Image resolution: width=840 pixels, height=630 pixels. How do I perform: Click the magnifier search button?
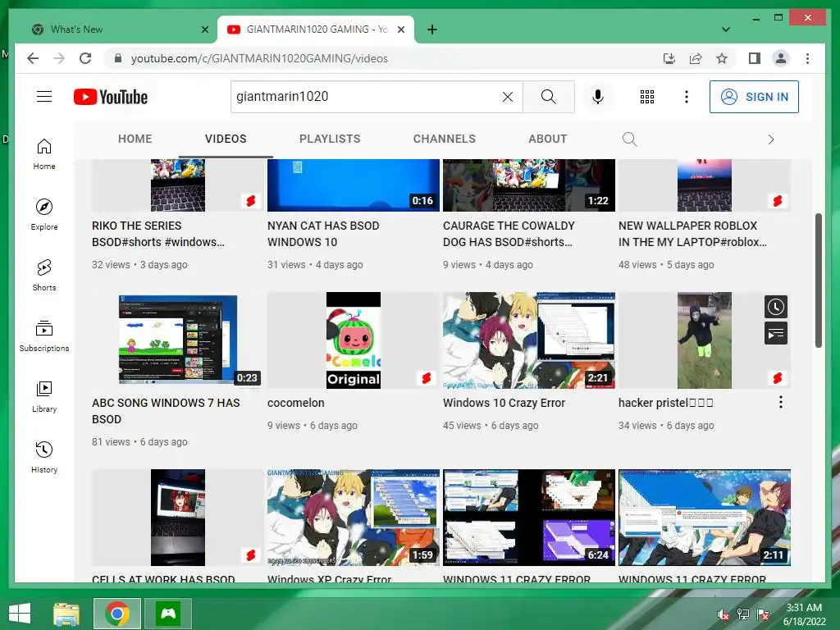coord(548,97)
